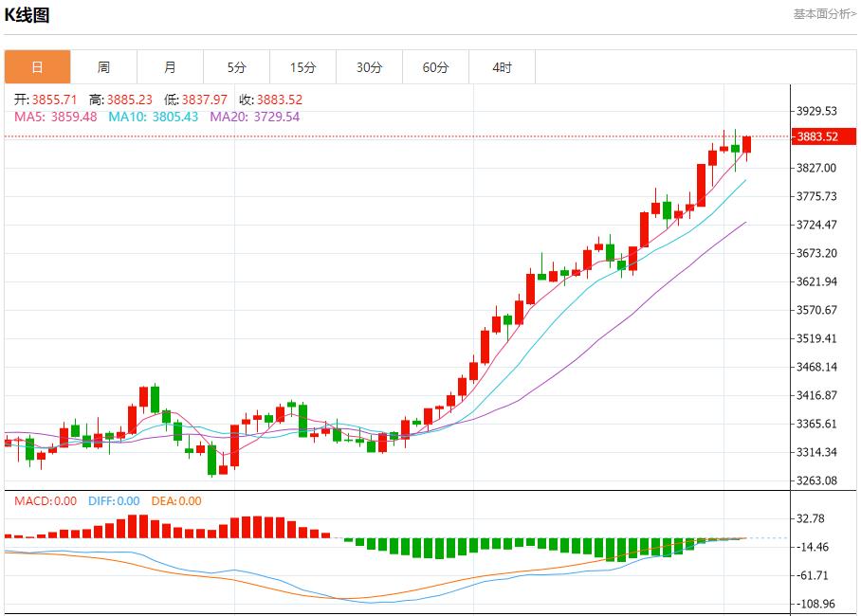The width and height of the screenshot is (861, 616).
Task: View the 15分 candlestick chart
Action: point(303,67)
